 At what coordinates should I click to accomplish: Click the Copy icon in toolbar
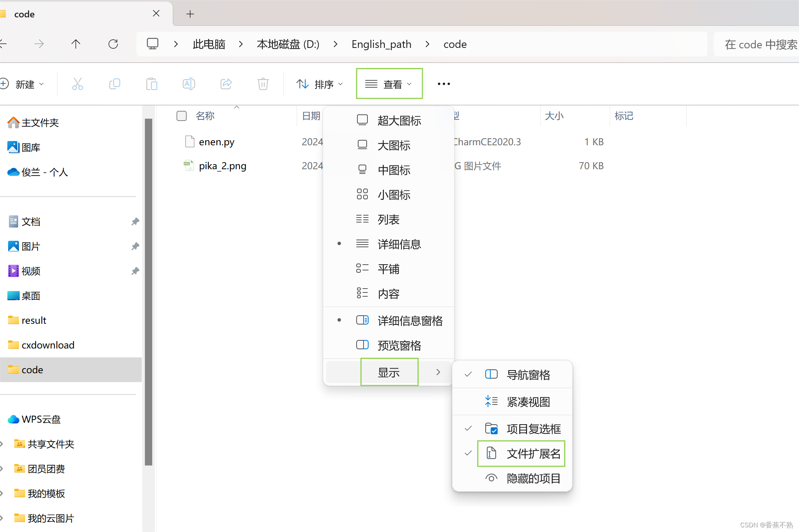click(x=115, y=84)
